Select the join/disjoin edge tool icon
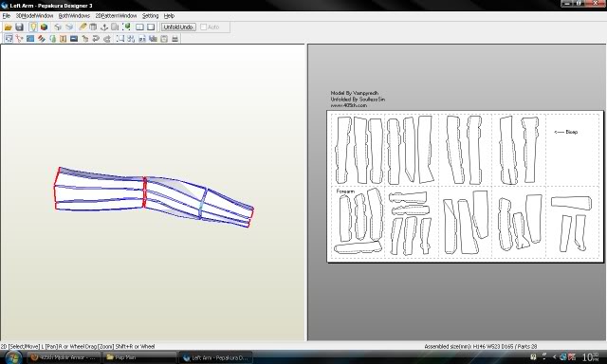The height and width of the screenshot is (364, 607). [19, 38]
